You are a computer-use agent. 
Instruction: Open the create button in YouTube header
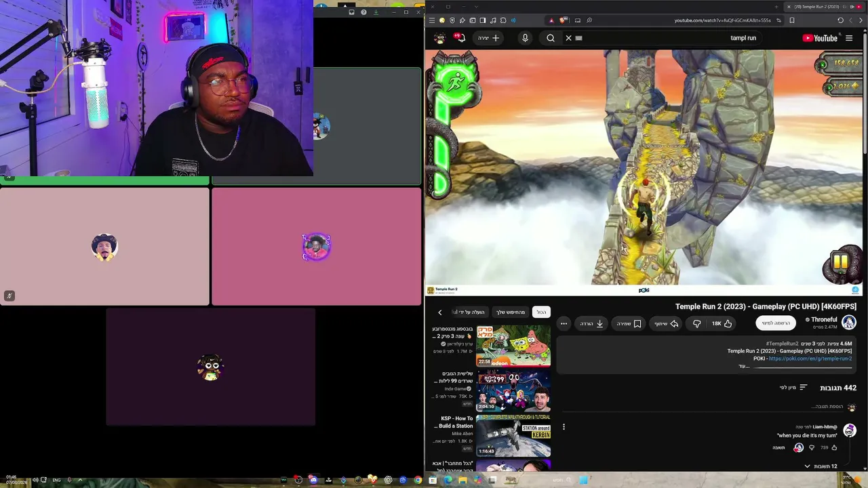(x=489, y=38)
